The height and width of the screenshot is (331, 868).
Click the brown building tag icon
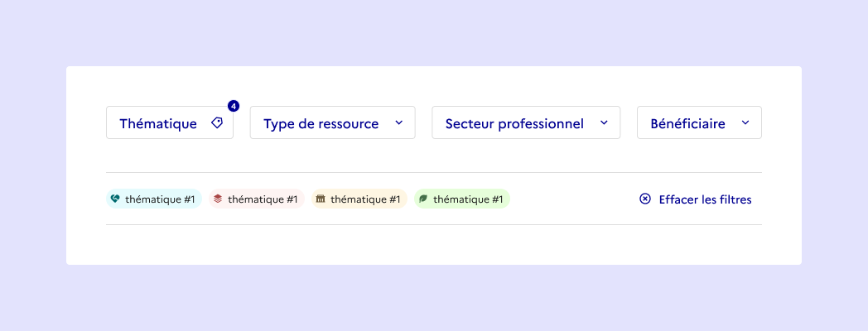point(321,199)
